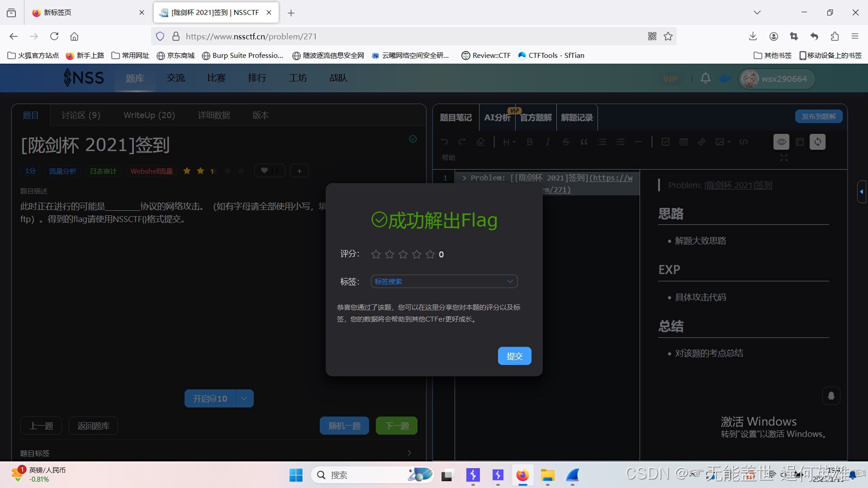Screen dimensions: 868x488
Task: Click the 提交 button in the flag dialog
Action: click(x=514, y=356)
